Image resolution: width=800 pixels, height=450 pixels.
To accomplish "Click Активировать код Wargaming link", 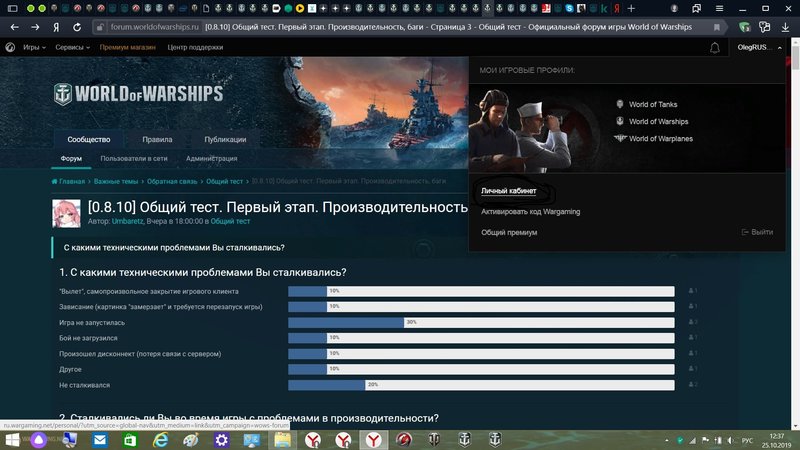I will click(x=530, y=211).
